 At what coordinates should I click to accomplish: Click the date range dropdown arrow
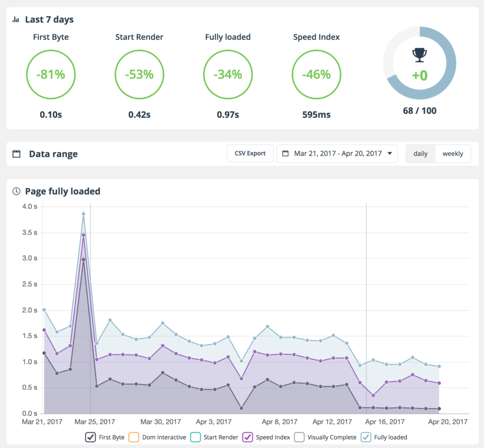(x=389, y=154)
